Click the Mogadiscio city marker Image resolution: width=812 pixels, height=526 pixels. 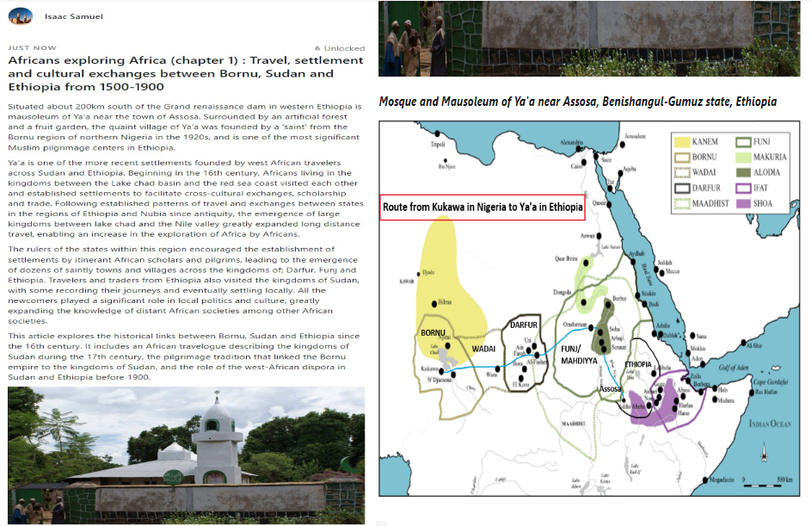pyautogui.click(x=704, y=480)
